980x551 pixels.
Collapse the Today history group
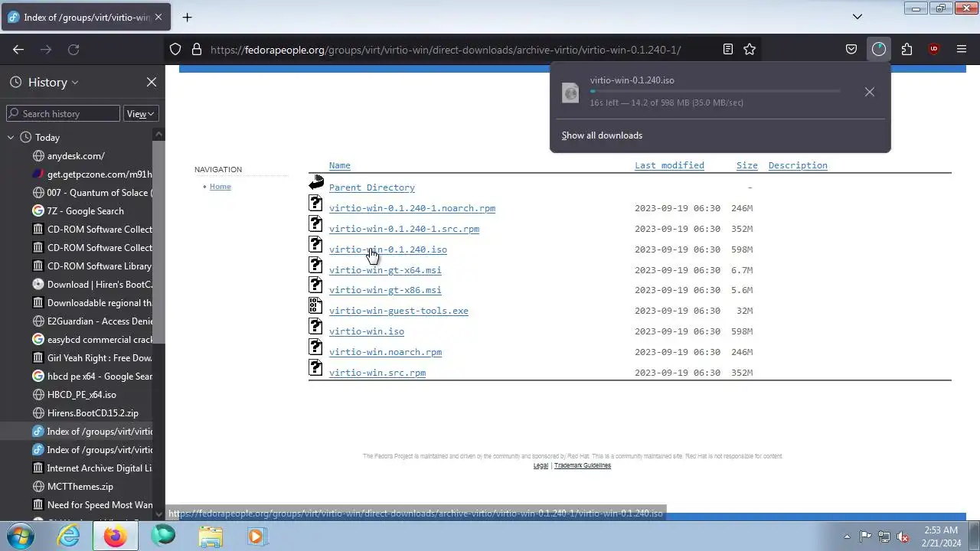pyautogui.click(x=11, y=138)
